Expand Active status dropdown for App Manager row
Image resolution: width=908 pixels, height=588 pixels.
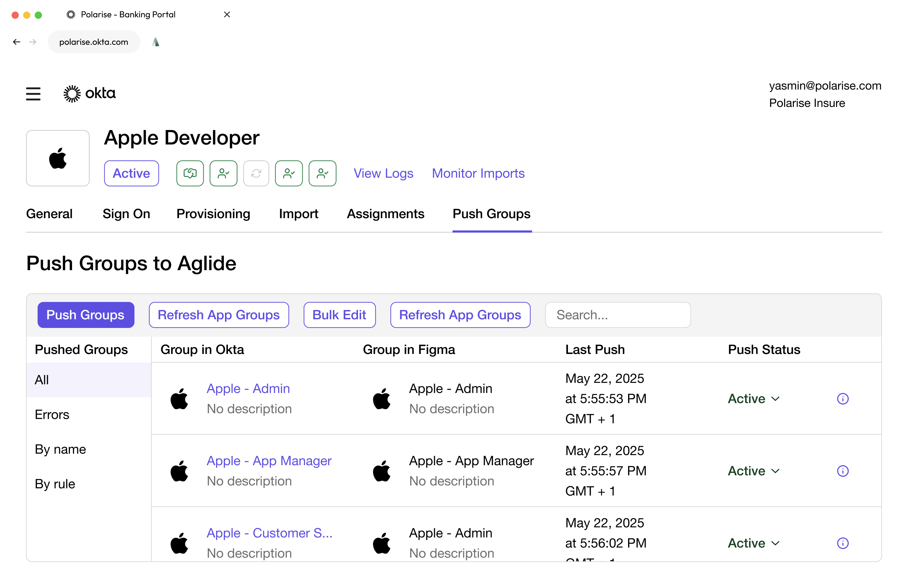tap(754, 471)
